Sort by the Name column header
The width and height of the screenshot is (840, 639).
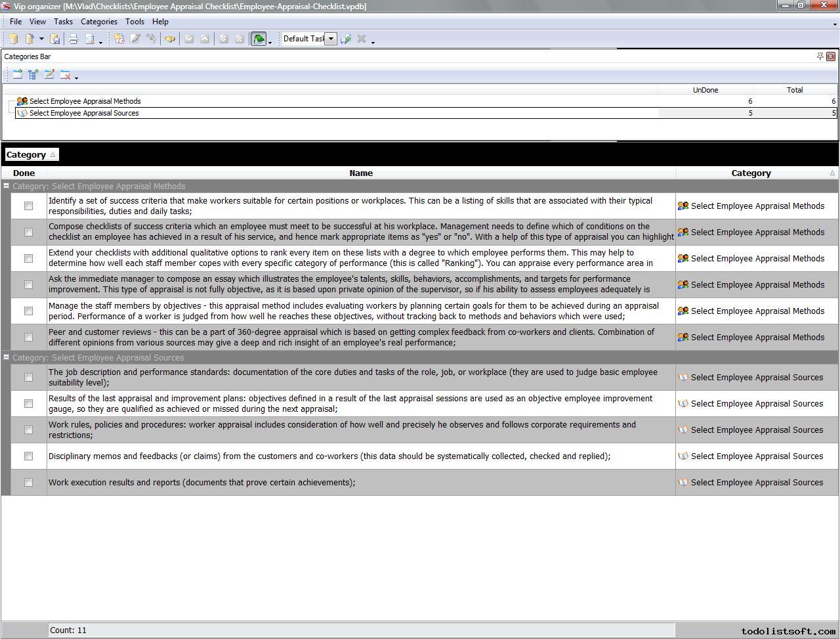[361, 173]
